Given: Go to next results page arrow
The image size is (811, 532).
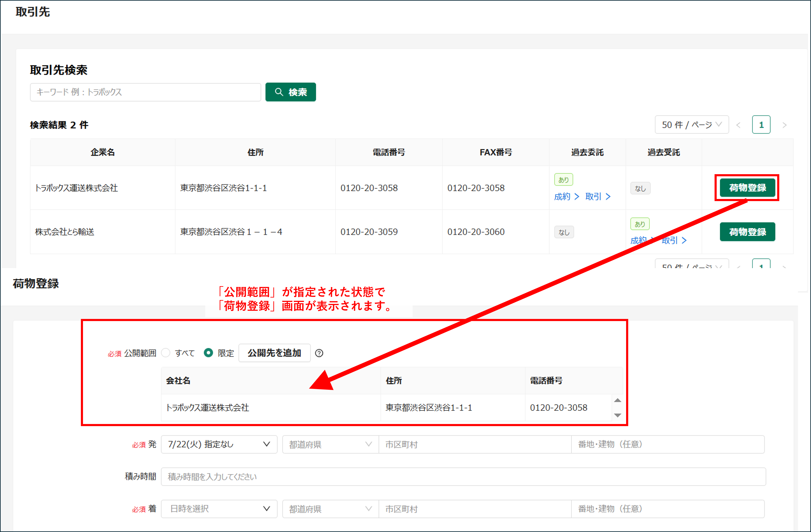Looking at the screenshot, I should 784,125.
